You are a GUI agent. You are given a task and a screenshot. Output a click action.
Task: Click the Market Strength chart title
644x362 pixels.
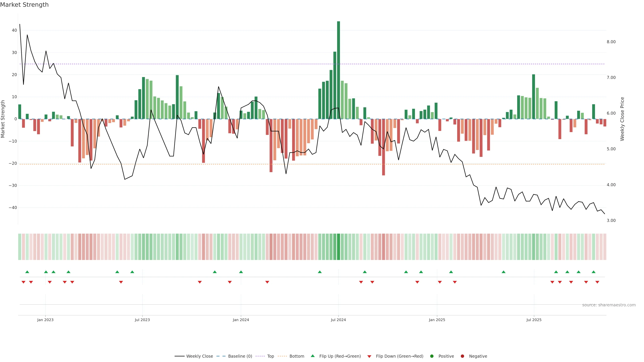pos(24,5)
